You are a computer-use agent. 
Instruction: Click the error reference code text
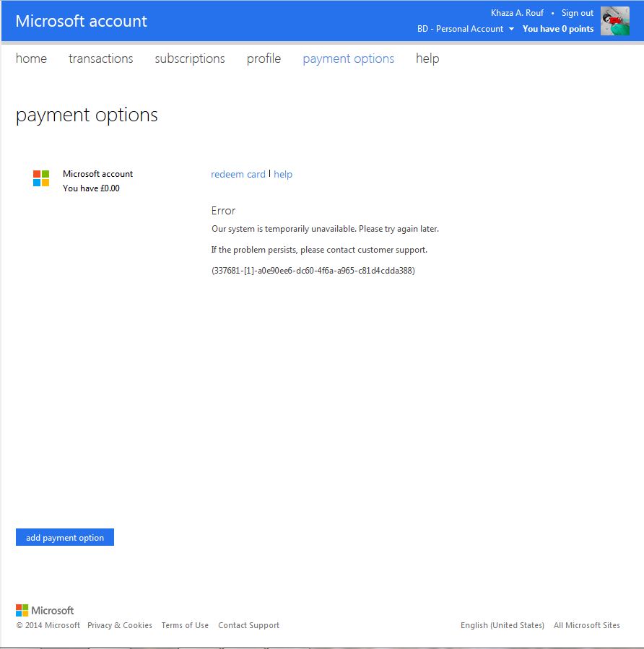coord(313,271)
